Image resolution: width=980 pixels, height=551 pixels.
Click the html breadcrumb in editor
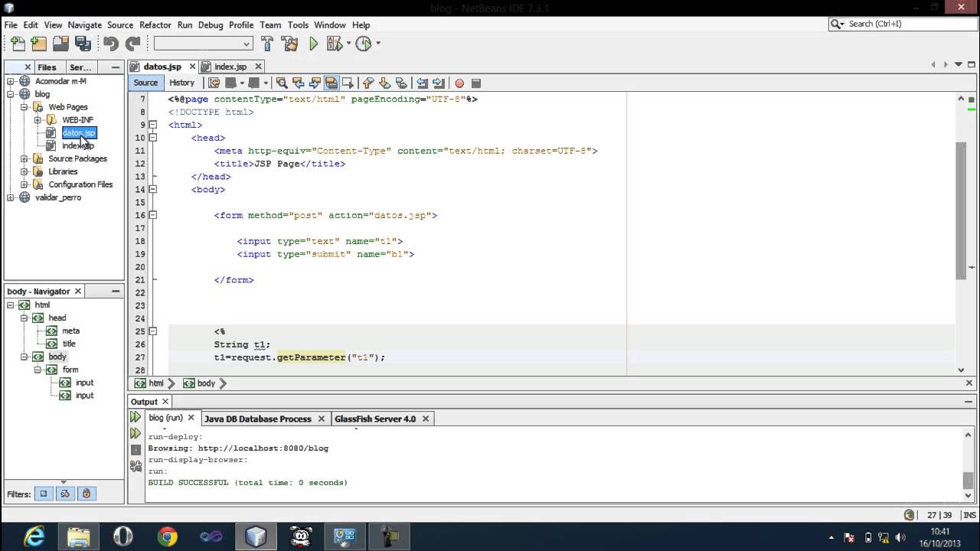click(156, 383)
